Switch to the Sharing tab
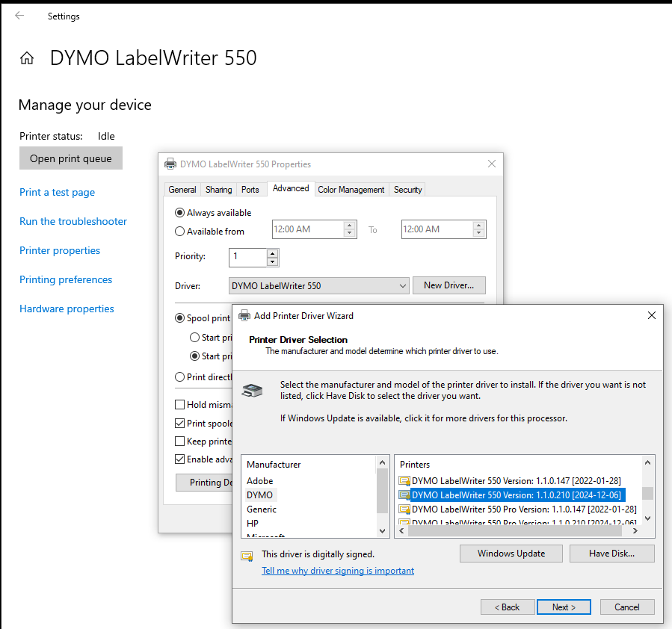This screenshot has width=672, height=629. pyautogui.click(x=218, y=189)
